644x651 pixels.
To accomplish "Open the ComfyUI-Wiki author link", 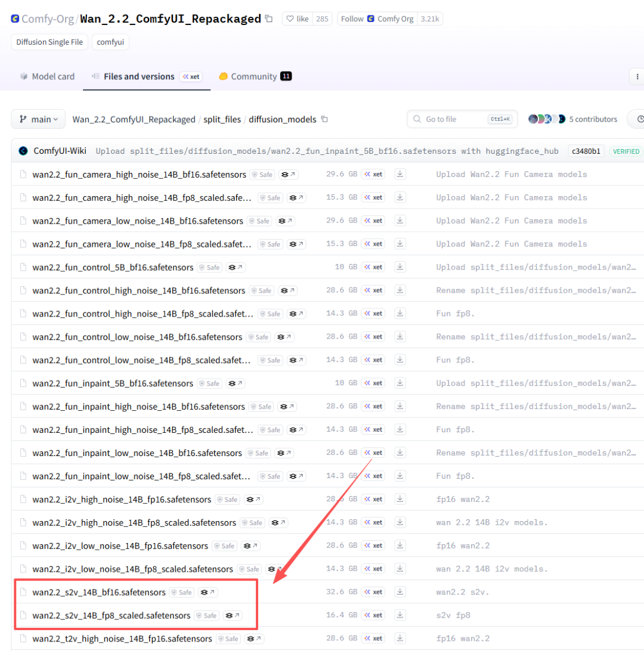I will tap(60, 151).
